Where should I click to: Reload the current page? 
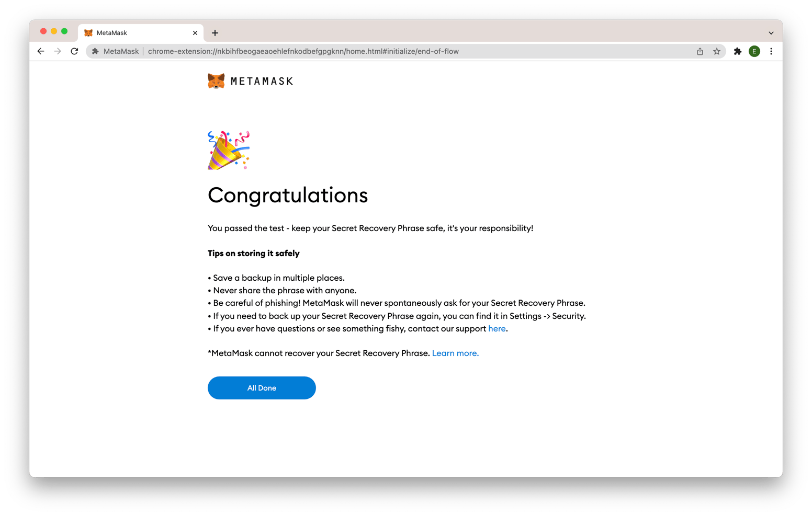tap(74, 51)
